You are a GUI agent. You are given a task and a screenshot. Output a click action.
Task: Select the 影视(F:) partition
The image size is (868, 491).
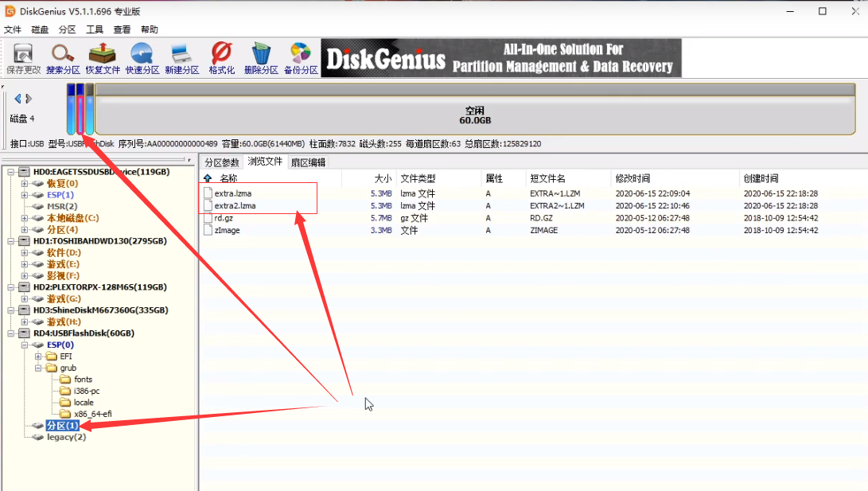(x=63, y=275)
